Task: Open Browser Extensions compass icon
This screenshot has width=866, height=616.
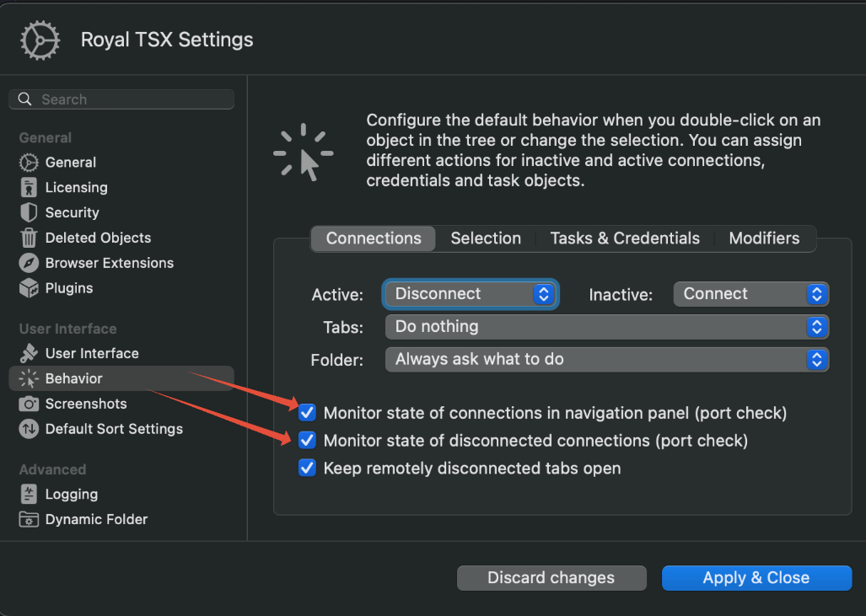Action: (x=29, y=263)
